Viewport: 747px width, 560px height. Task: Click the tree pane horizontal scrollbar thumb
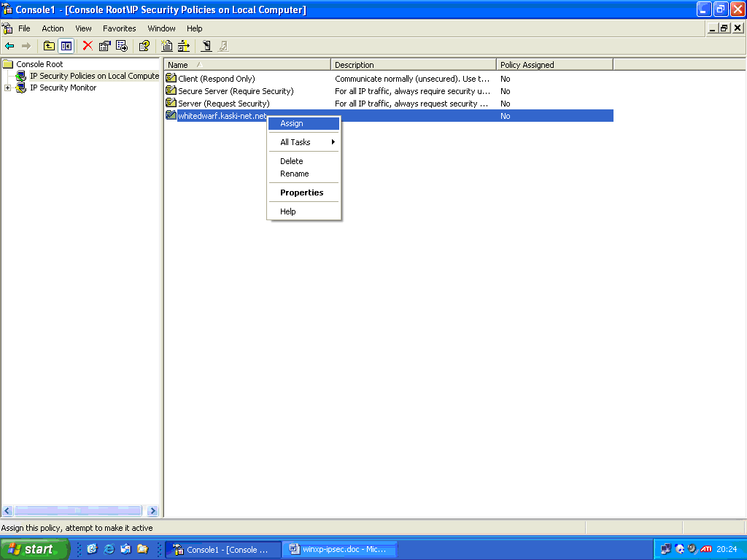[x=78, y=511]
